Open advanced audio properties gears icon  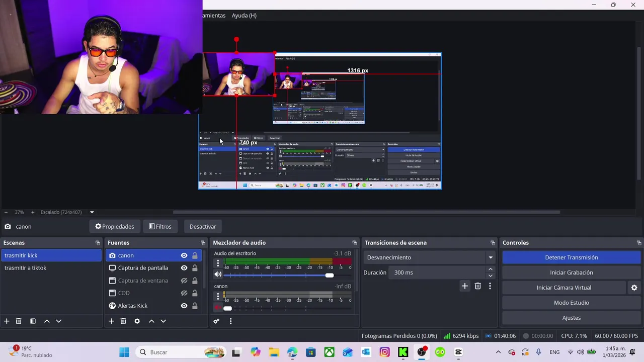click(216, 321)
